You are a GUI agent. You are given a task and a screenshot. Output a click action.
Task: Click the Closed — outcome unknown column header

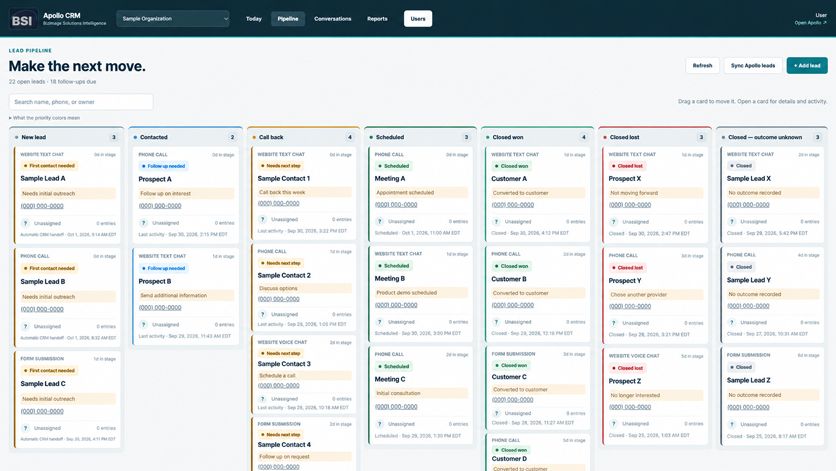tap(772, 137)
